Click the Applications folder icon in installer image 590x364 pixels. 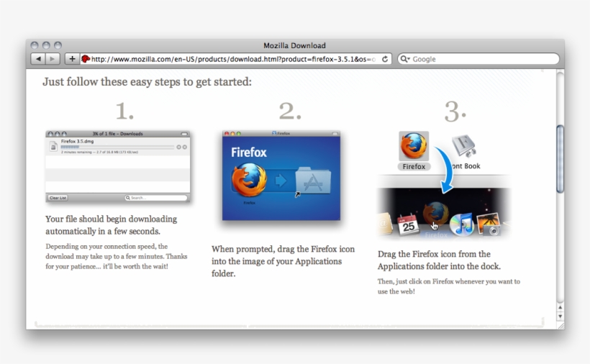pos(313,181)
